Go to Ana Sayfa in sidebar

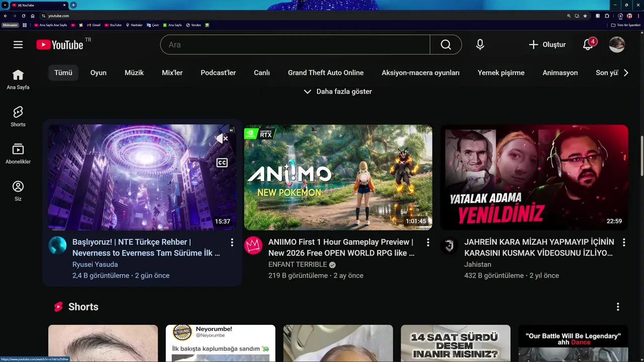pos(18,79)
